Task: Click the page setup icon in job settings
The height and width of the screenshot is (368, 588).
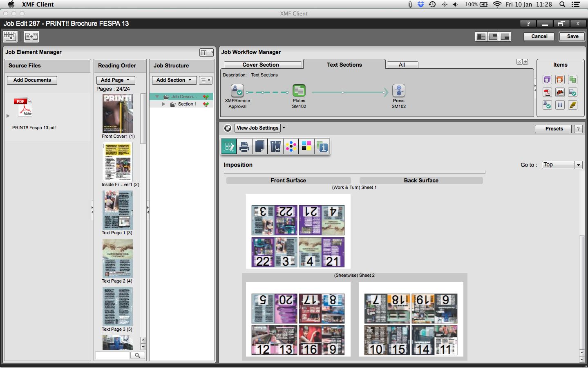Action: click(x=259, y=146)
